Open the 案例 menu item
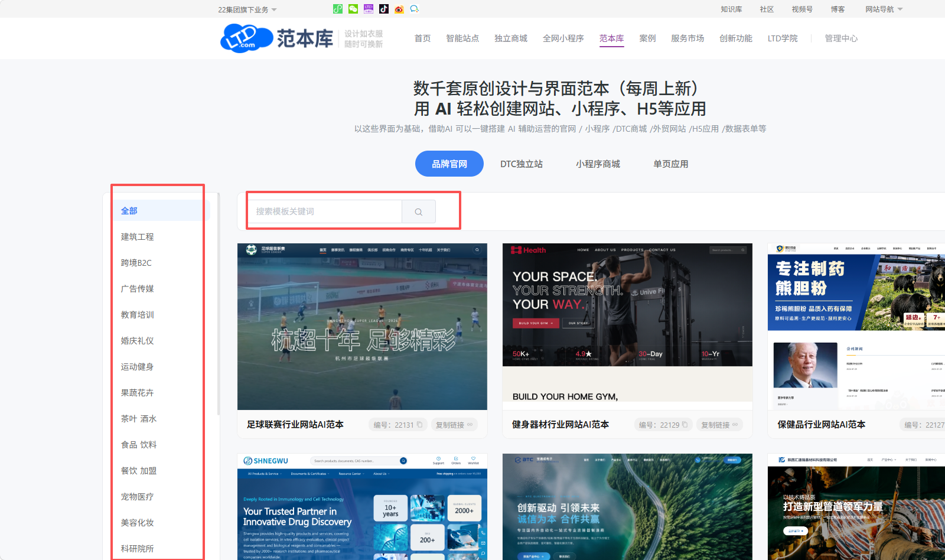The width and height of the screenshot is (945, 560). click(647, 38)
